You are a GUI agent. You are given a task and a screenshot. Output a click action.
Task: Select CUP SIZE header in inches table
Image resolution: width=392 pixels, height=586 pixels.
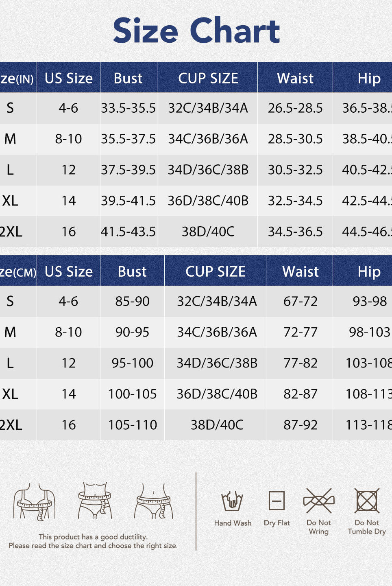pyautogui.click(x=208, y=78)
